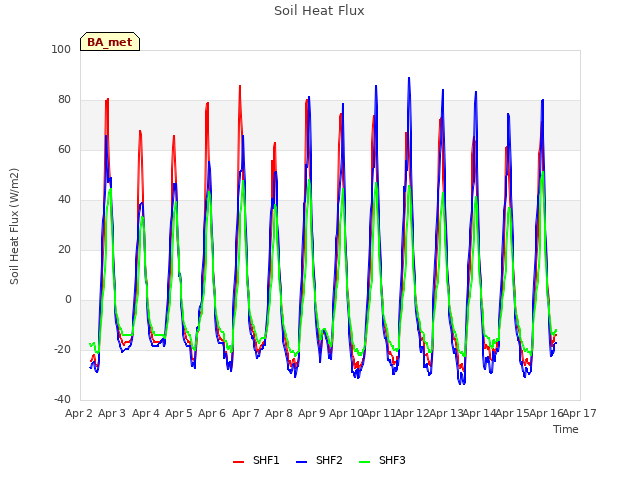Click the Time axis label
This screenshot has height=480, width=640.
(x=566, y=429)
